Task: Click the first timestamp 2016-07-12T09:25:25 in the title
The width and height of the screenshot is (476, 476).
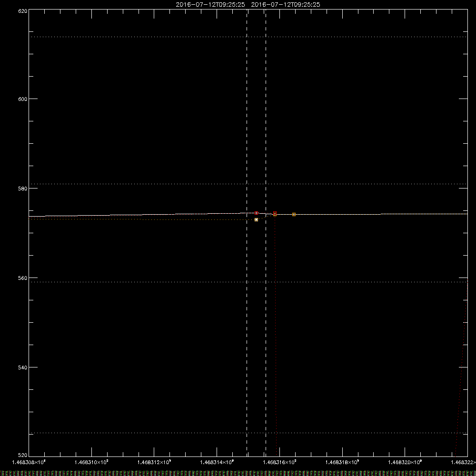Action: click(210, 5)
